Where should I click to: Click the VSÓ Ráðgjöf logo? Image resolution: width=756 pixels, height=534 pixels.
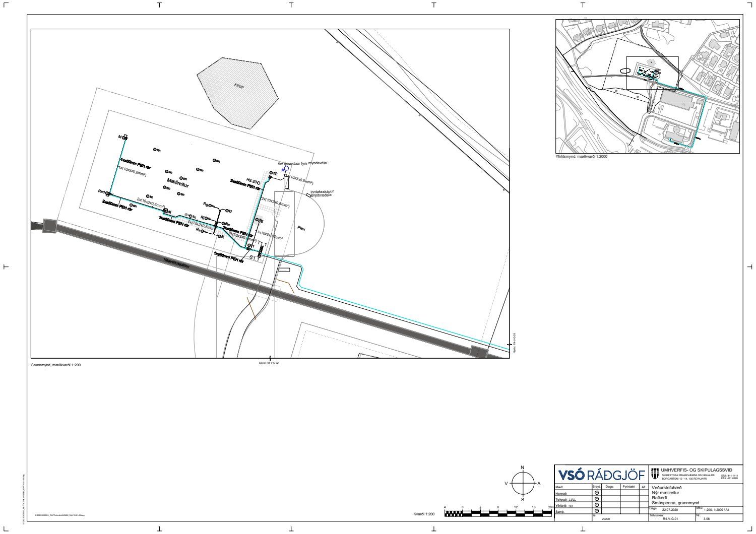tap(601, 475)
